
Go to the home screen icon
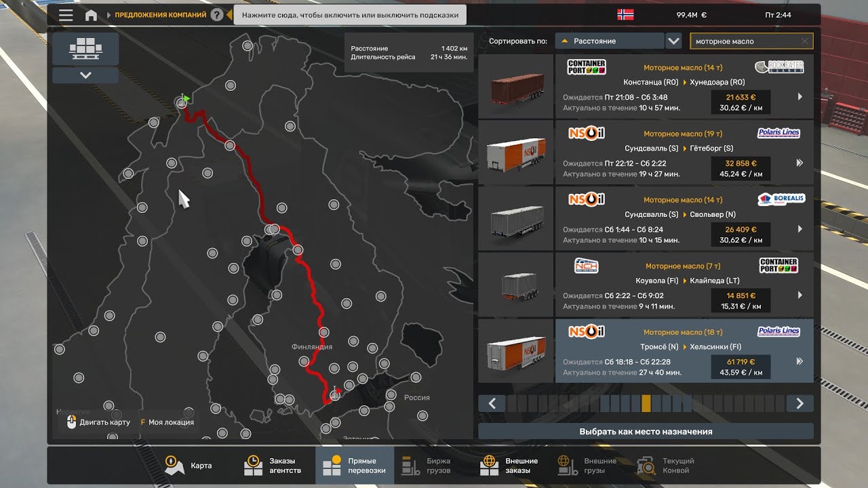pos(91,15)
